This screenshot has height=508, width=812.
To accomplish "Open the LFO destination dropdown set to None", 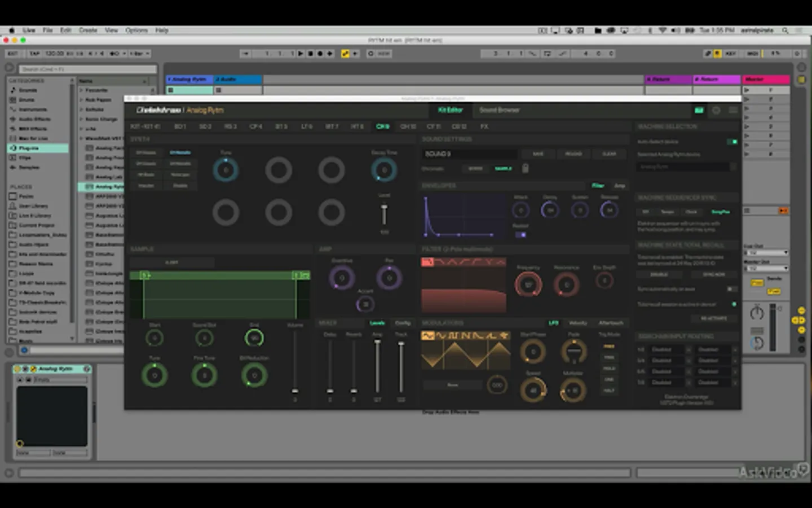I will [x=453, y=385].
